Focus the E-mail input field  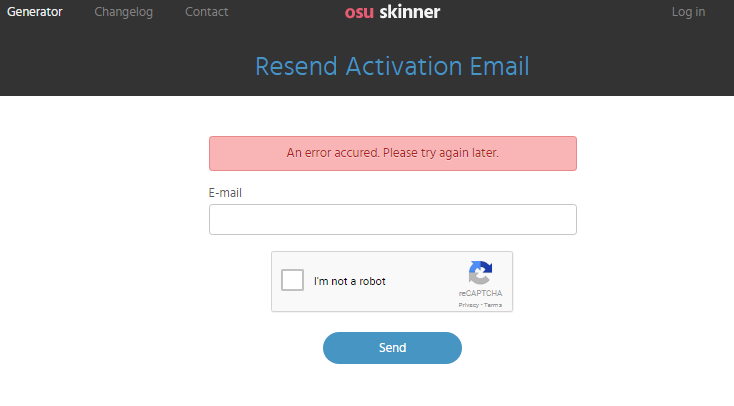pyautogui.click(x=393, y=219)
